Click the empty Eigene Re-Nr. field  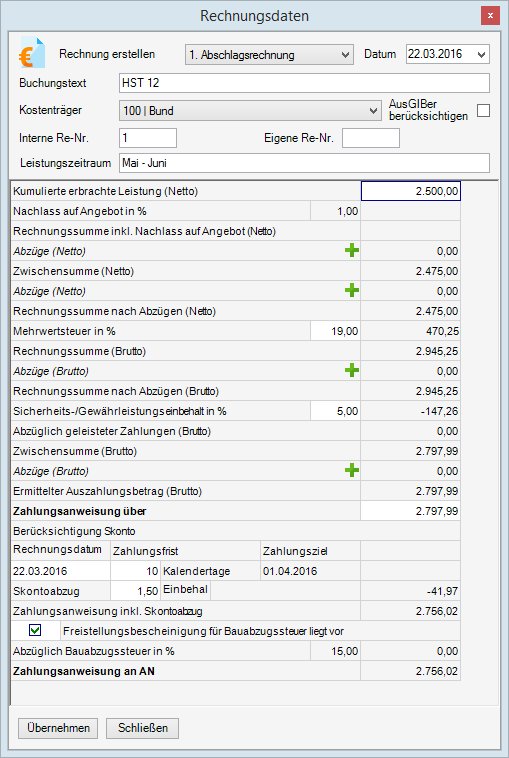371,138
